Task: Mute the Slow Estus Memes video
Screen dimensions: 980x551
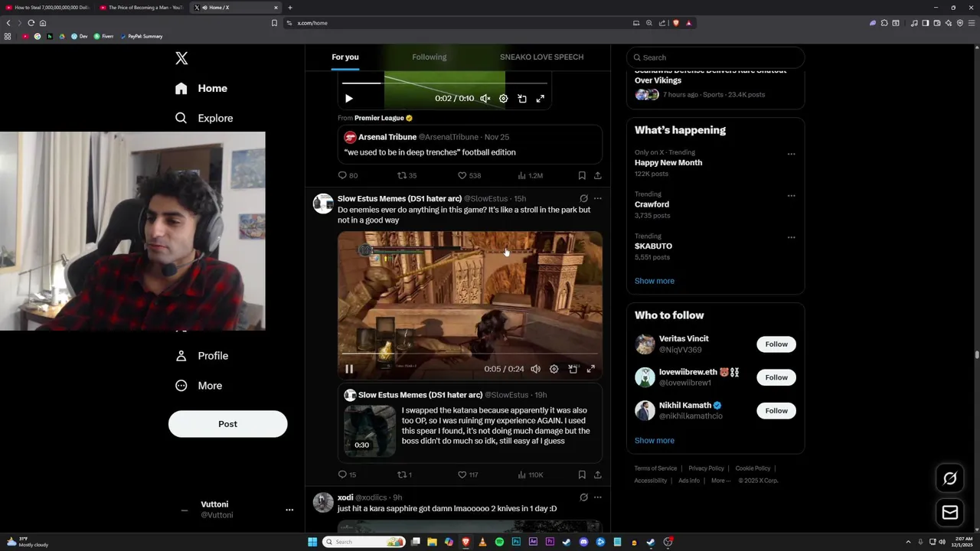Action: [536, 369]
